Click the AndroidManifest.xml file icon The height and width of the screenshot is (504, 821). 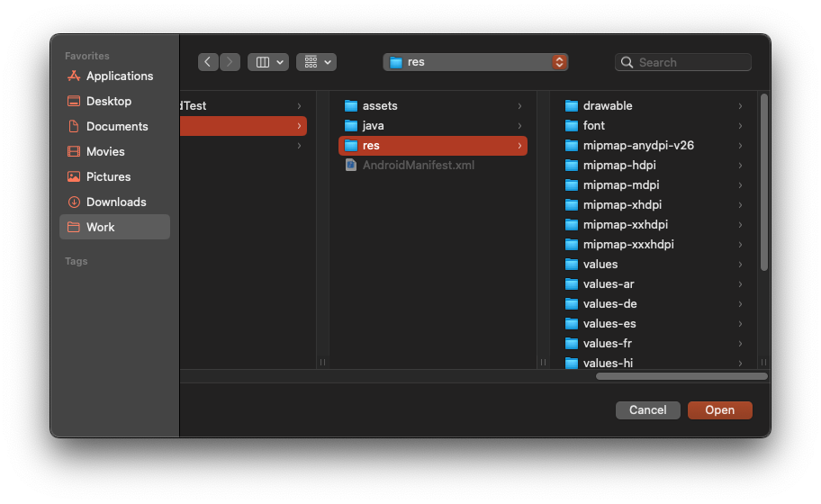[351, 166]
